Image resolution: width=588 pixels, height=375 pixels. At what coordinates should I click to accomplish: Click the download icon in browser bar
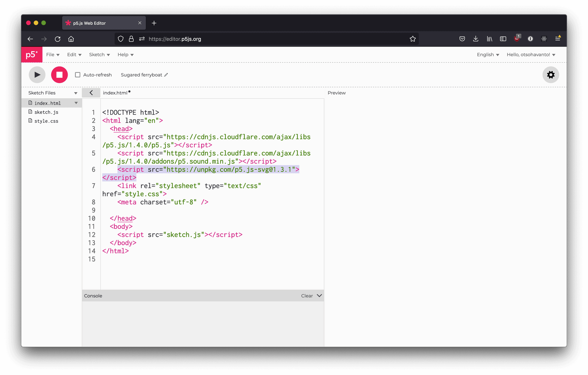[475, 39]
